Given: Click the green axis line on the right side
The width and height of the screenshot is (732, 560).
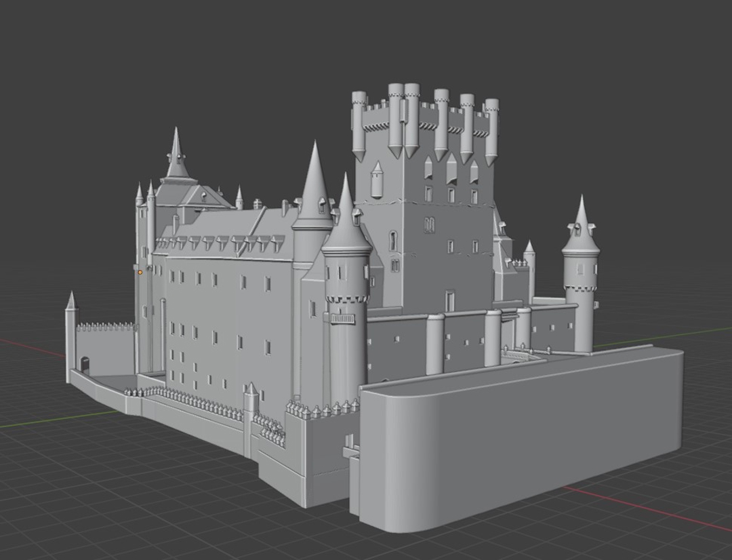Looking at the screenshot, I should (x=664, y=336).
